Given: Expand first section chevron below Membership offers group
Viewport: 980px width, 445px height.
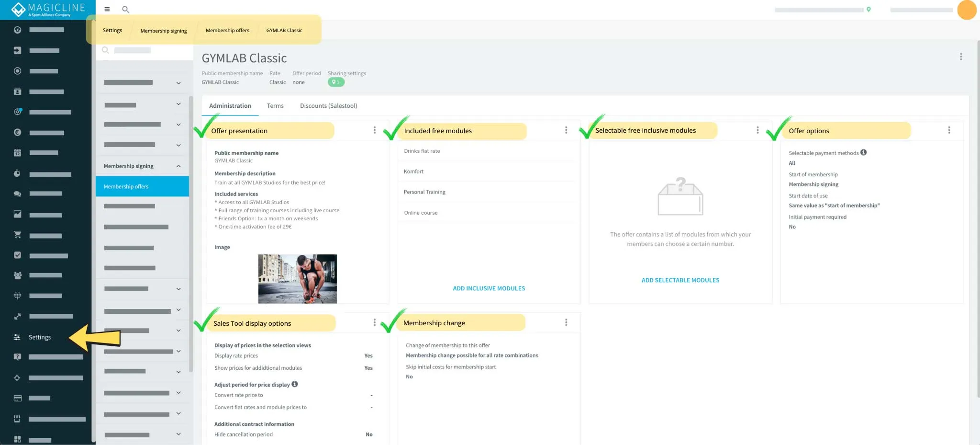Looking at the screenshot, I should tap(178, 289).
